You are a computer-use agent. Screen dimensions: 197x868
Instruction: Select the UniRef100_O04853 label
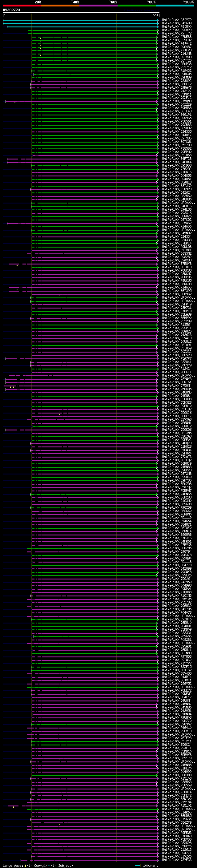pos(177,176)
